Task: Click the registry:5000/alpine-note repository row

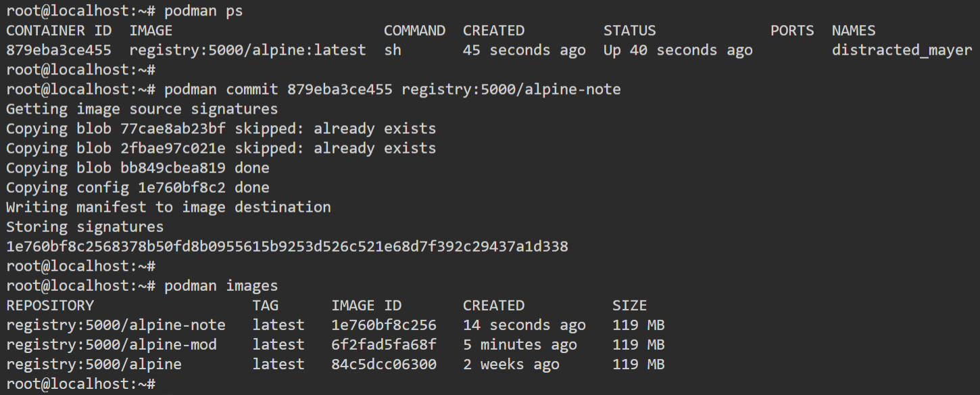Action: click(x=116, y=325)
